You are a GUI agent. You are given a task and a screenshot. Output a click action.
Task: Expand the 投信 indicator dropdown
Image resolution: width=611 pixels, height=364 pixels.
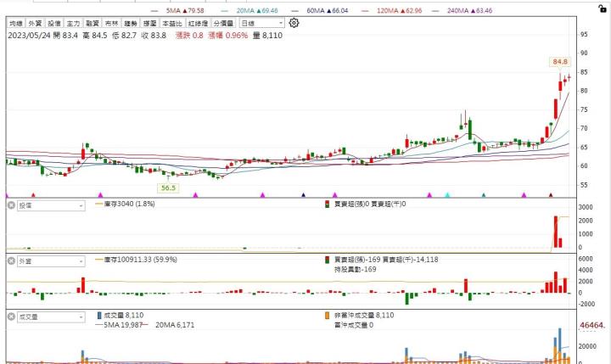81,204
